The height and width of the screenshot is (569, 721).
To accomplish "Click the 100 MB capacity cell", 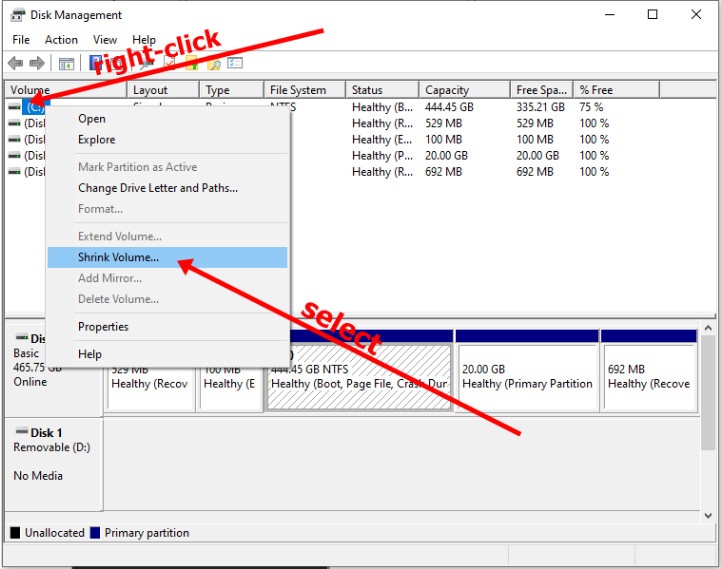I will click(x=443, y=139).
